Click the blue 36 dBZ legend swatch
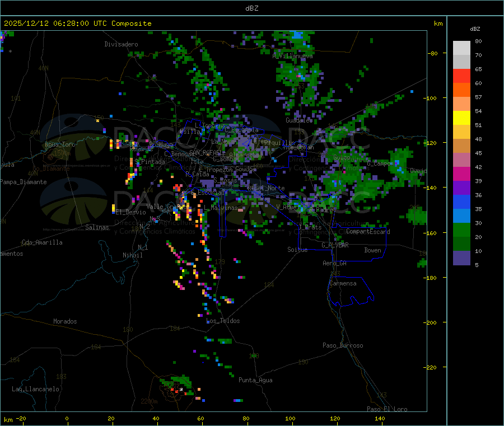 coord(461,202)
